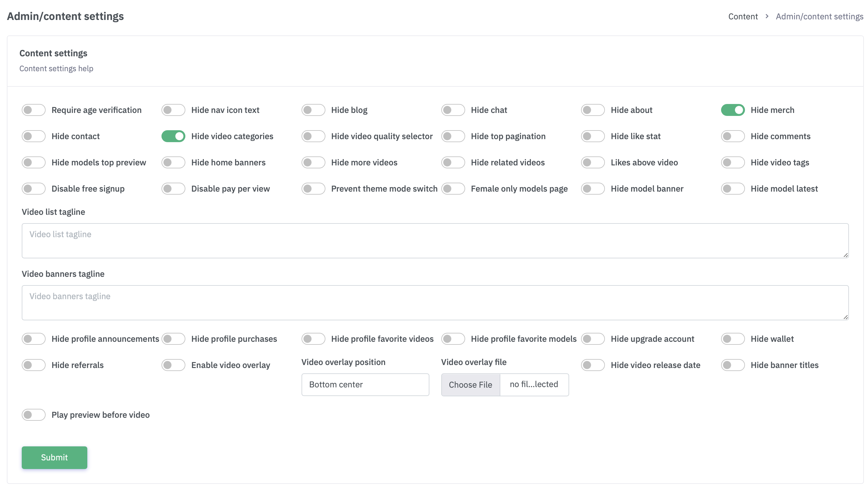Enable the Hide chat toggle
Viewport: 868px width, 486px height.
point(453,110)
